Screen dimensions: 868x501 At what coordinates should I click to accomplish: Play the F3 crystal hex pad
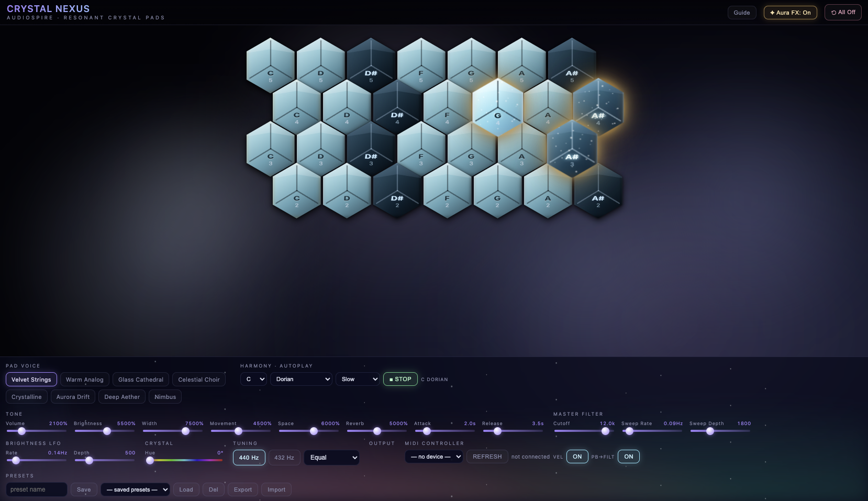421,149
